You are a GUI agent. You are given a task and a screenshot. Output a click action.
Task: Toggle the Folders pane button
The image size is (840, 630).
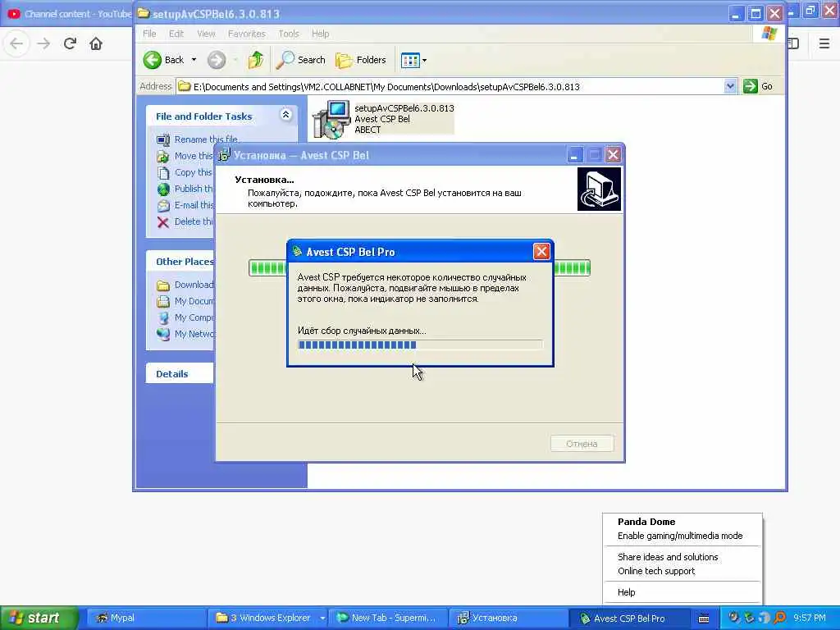pyautogui.click(x=361, y=60)
